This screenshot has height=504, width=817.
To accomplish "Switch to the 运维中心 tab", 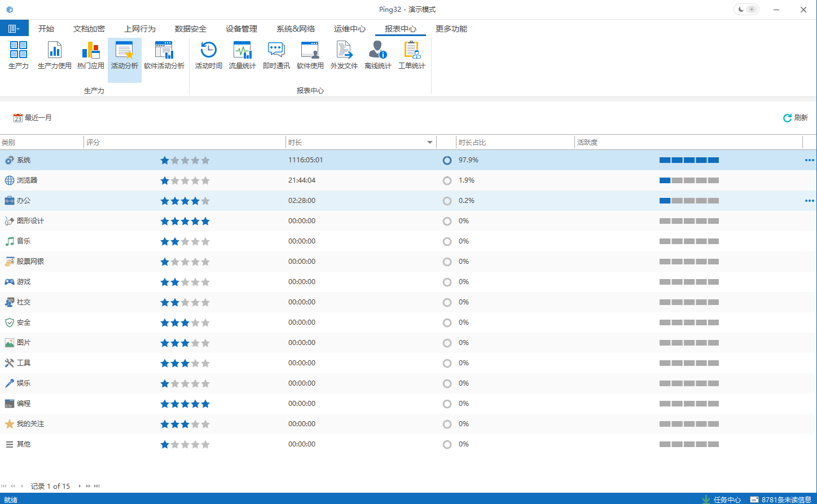I will tap(349, 29).
